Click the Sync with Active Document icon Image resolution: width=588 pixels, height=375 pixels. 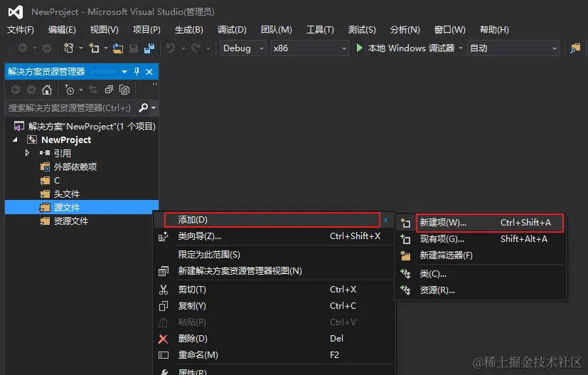point(93,90)
